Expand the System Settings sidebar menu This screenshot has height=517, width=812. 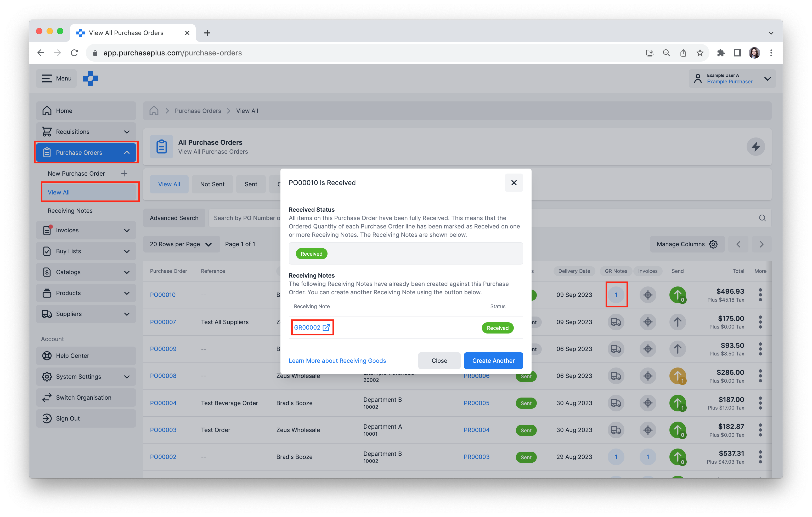pos(86,376)
